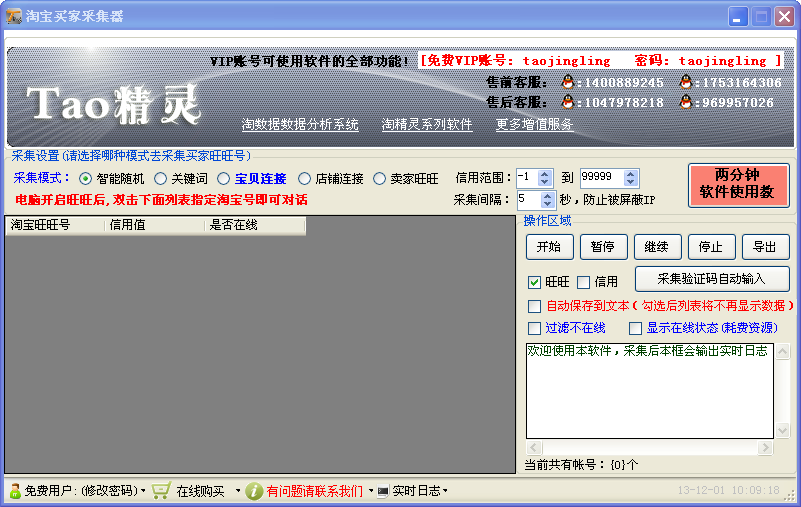This screenshot has width=801, height=507.
Task: Click the QQ penguin icon beside 969957026
Action: (686, 102)
